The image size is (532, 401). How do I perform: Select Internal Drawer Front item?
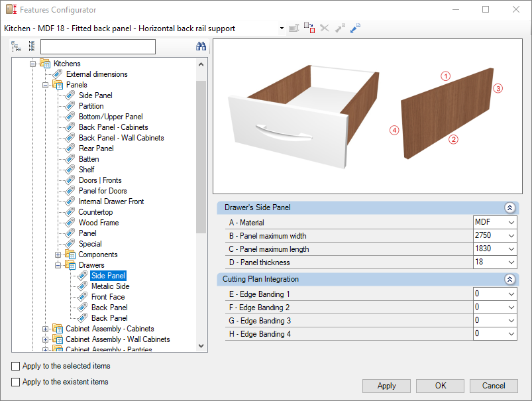pyautogui.click(x=111, y=201)
